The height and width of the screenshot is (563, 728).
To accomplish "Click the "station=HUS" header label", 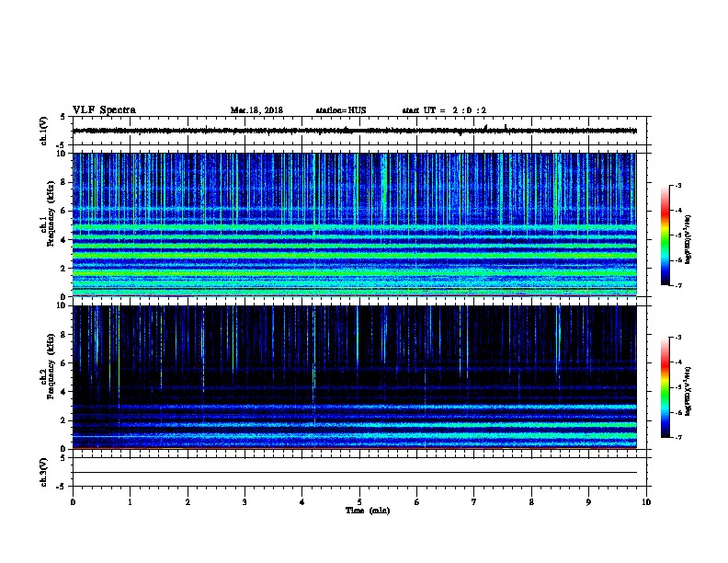I will 341,110.
